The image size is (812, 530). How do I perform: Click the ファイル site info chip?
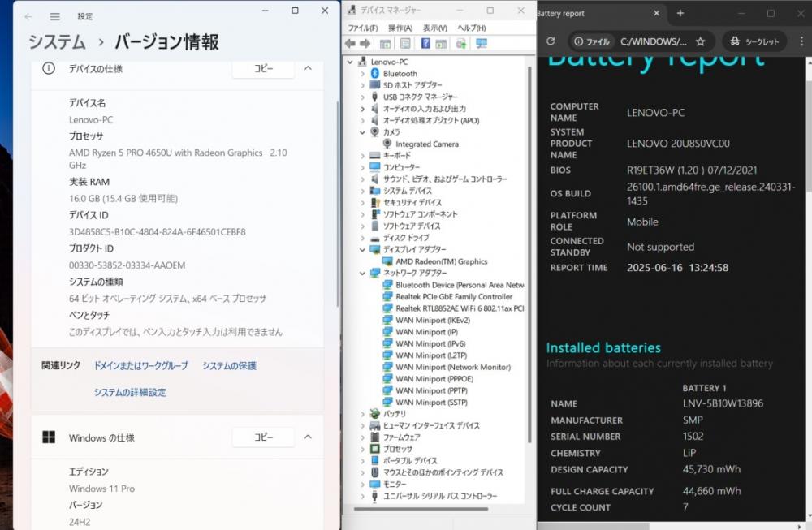[x=592, y=41]
